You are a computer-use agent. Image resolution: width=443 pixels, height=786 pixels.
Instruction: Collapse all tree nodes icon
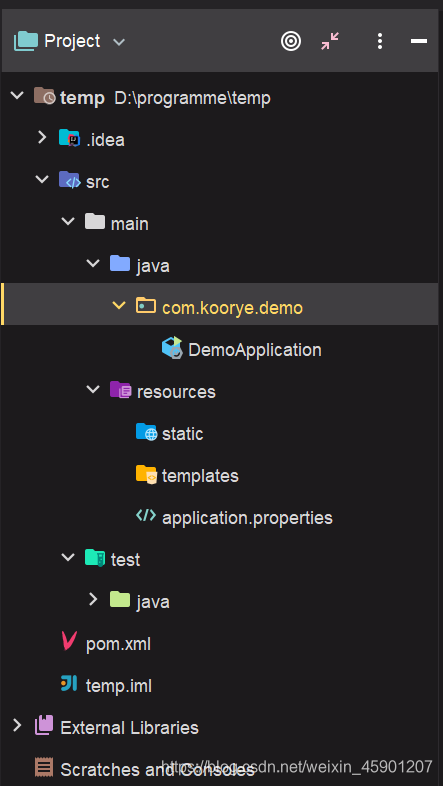(x=330, y=41)
